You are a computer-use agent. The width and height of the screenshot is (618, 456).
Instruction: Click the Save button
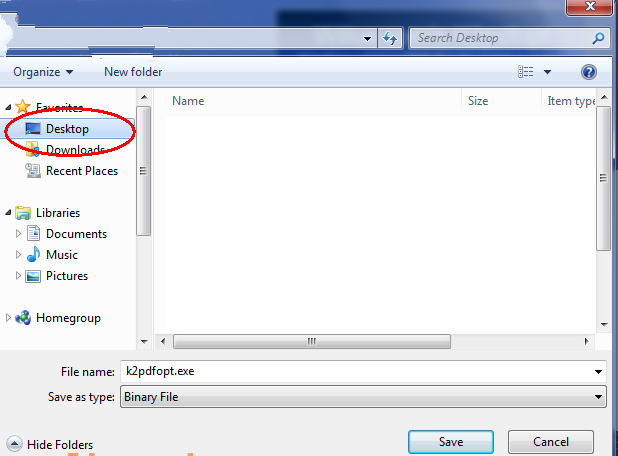click(x=451, y=442)
